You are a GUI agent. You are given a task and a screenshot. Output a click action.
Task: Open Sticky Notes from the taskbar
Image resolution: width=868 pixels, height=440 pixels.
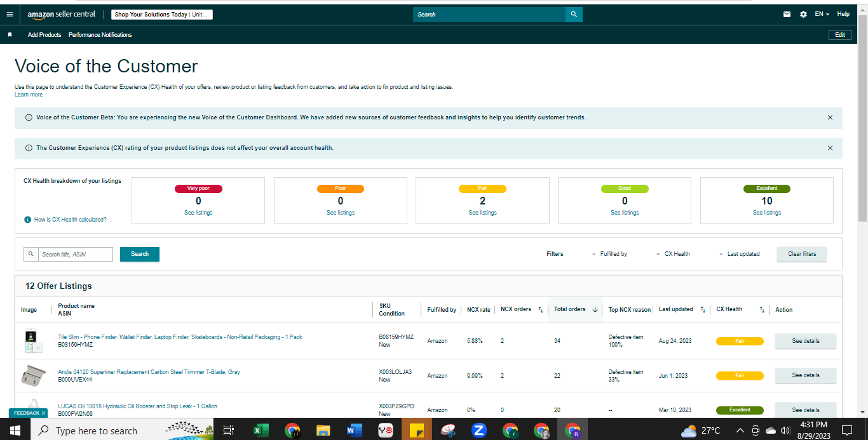[417, 430]
